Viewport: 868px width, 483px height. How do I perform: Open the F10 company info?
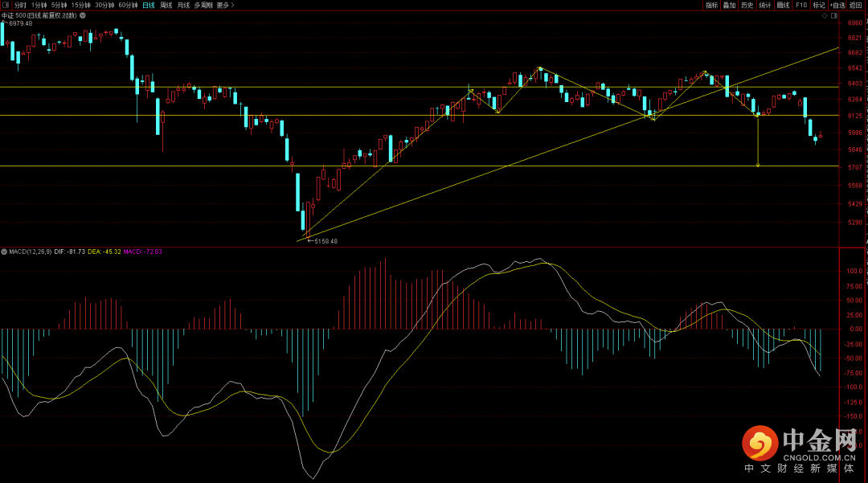pyautogui.click(x=800, y=5)
